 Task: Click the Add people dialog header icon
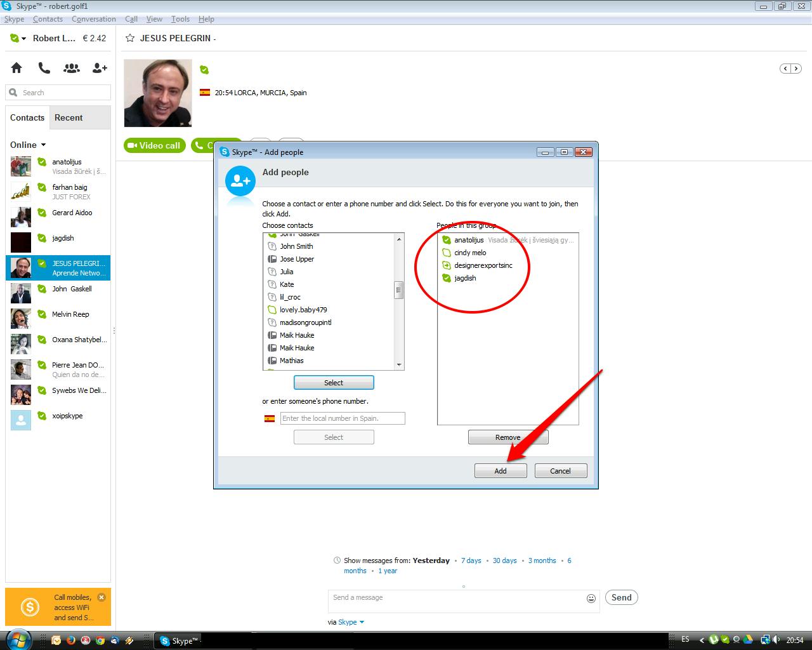tap(240, 182)
